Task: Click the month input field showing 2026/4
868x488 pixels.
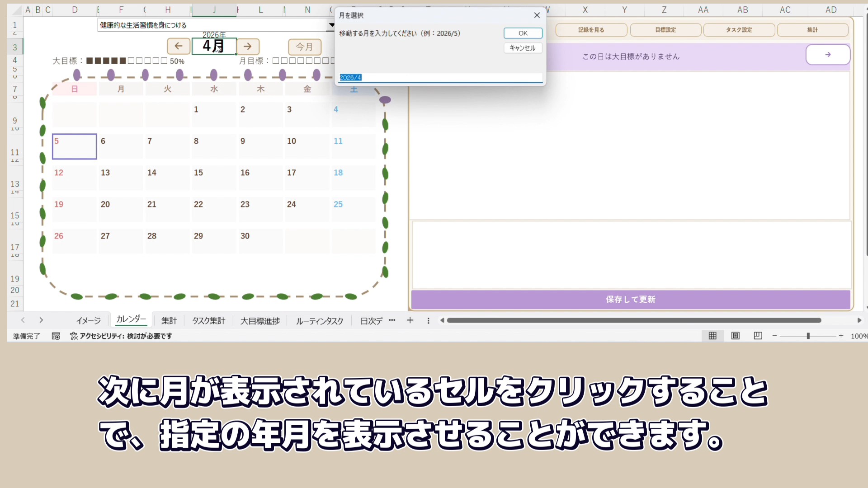Action: click(440, 78)
